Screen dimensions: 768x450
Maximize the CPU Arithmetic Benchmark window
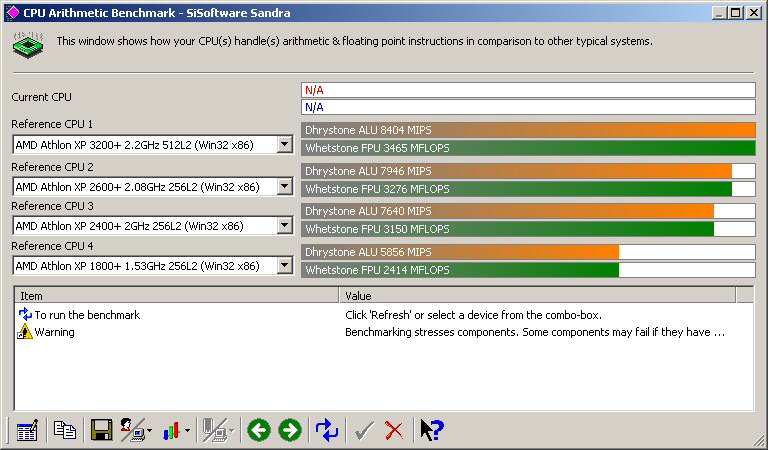(x=735, y=13)
